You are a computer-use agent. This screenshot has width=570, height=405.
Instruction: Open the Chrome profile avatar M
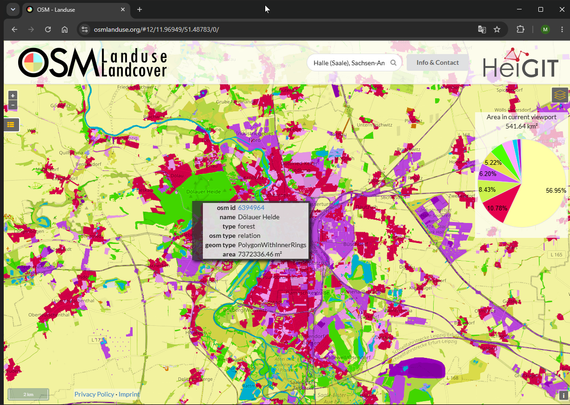point(545,29)
